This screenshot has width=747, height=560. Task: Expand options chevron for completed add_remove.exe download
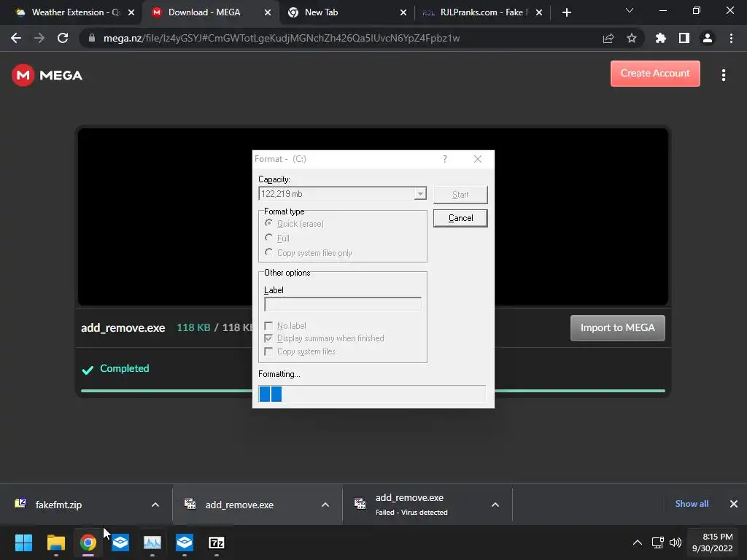325,505
